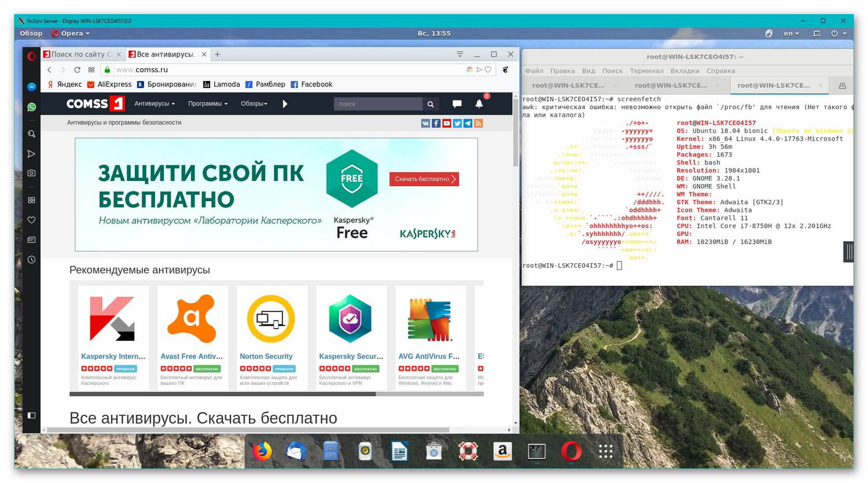The height and width of the screenshot is (483, 868).
Task: Show more nav items with the arrow
Action: pos(285,104)
